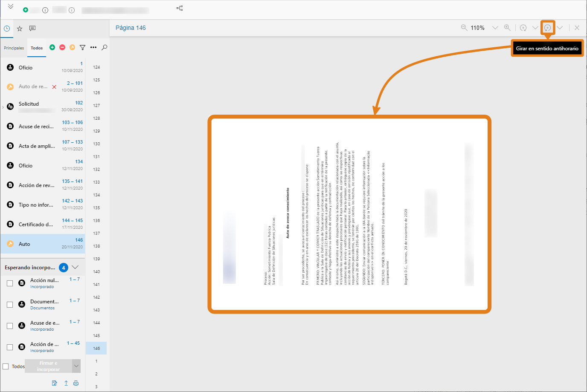587x392 pixels.
Task: Open the history clock tab
Action: (x=7, y=29)
